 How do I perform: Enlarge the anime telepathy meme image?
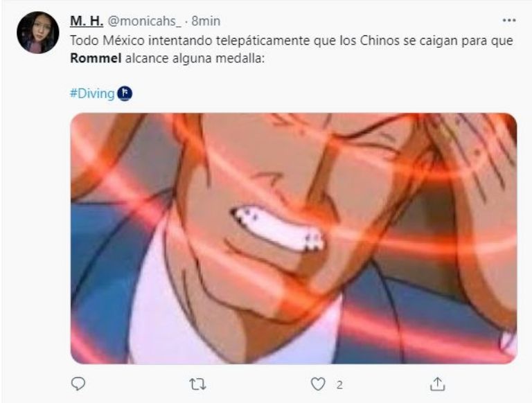coord(294,238)
